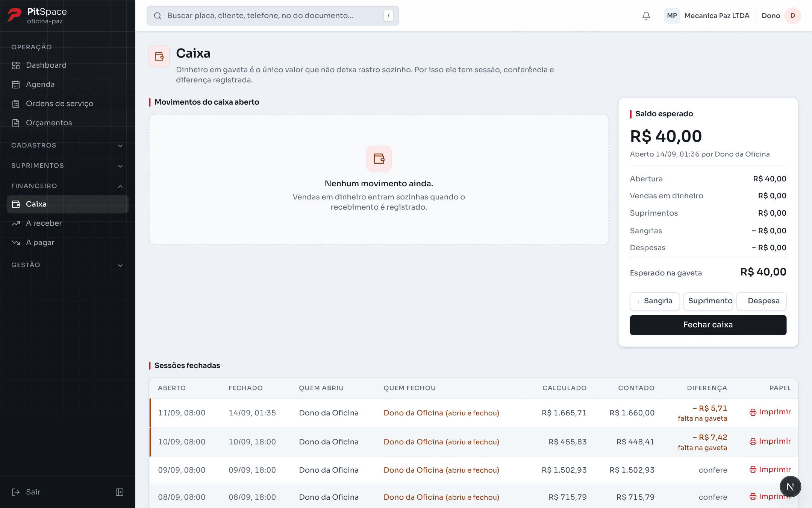Screen dimensions: 812x508
Task: Expand the Suprimentos section
Action: click(68, 166)
